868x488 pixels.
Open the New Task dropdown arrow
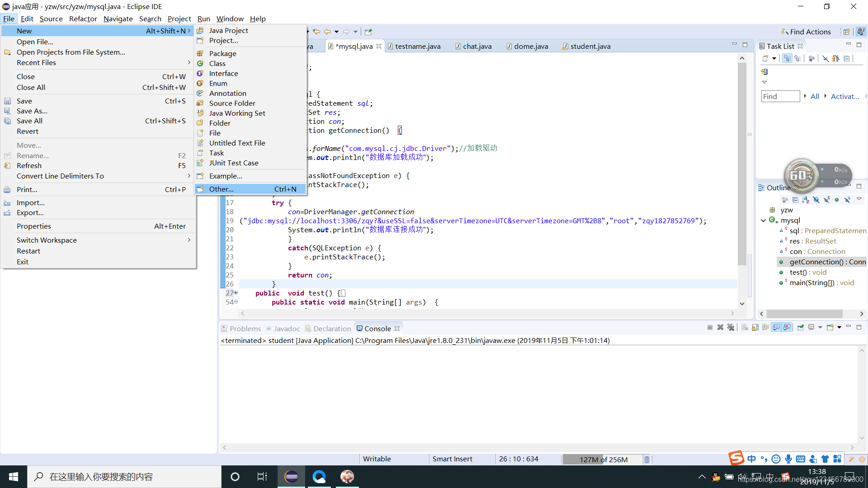pos(774,59)
